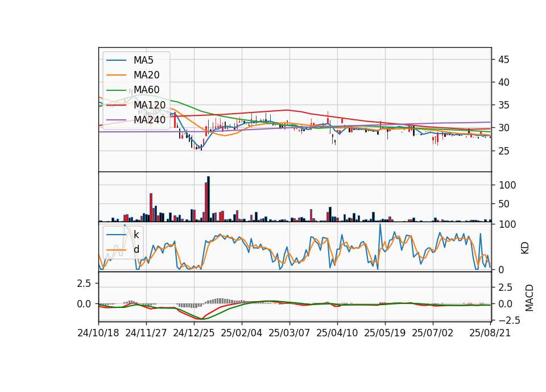Click the MA240 legend label
The image size is (546, 392).
pos(150,120)
